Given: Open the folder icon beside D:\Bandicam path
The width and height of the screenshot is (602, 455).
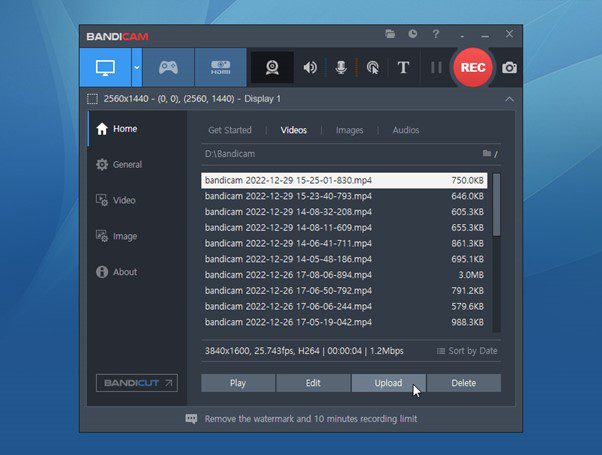Looking at the screenshot, I should point(487,154).
